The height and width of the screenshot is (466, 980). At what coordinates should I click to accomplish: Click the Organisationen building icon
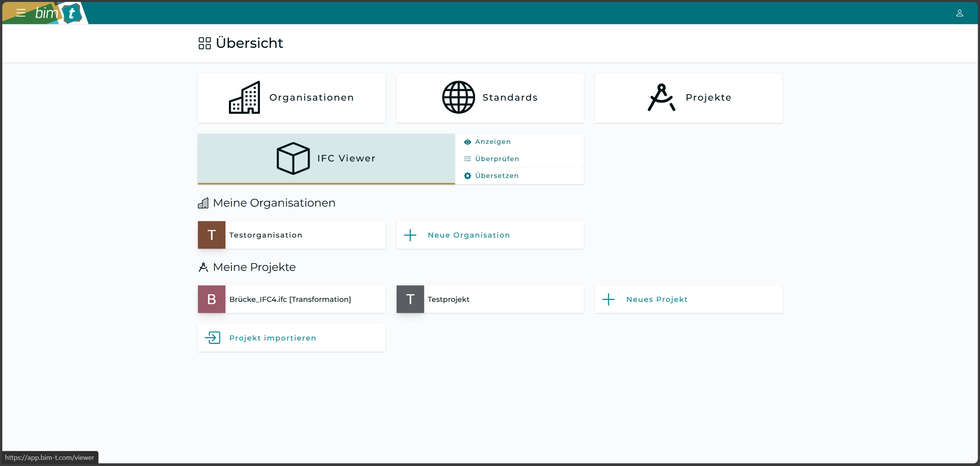click(x=245, y=98)
